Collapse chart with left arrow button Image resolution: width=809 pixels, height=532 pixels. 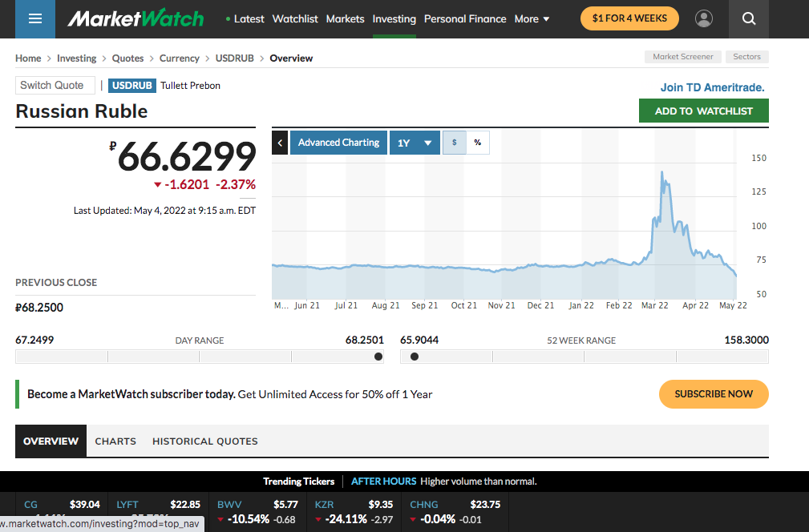point(280,143)
